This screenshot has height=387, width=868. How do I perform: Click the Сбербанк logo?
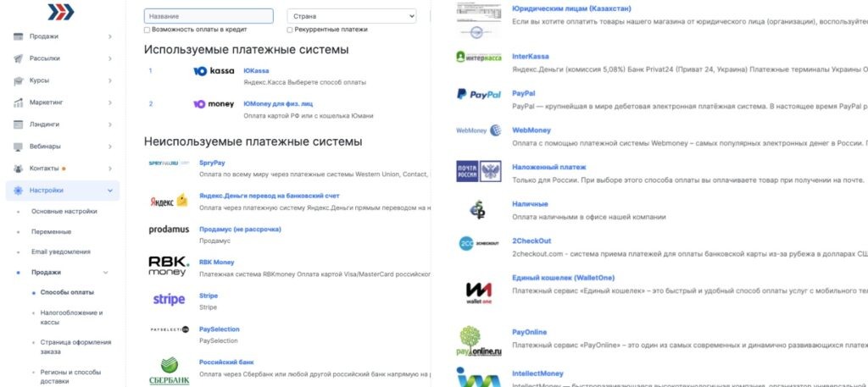pyautogui.click(x=169, y=371)
